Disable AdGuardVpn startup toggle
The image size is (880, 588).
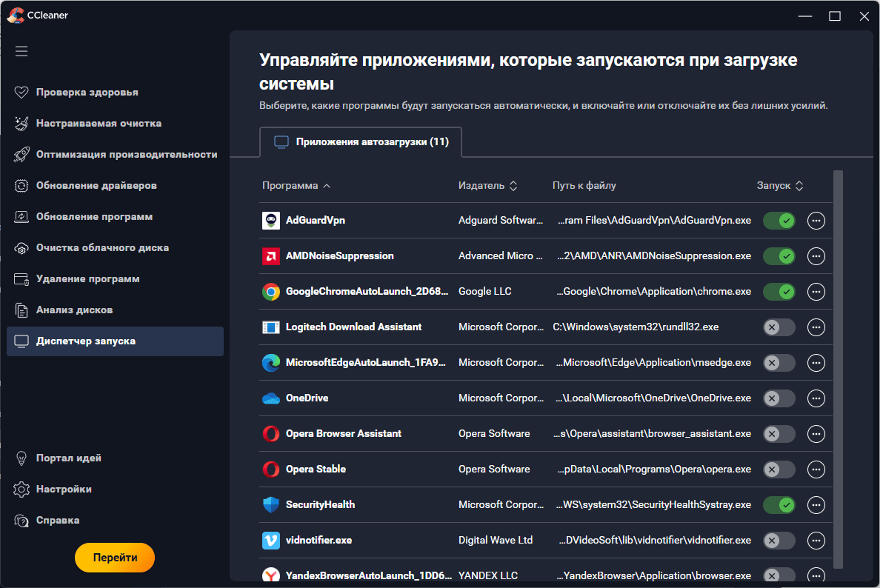point(779,221)
